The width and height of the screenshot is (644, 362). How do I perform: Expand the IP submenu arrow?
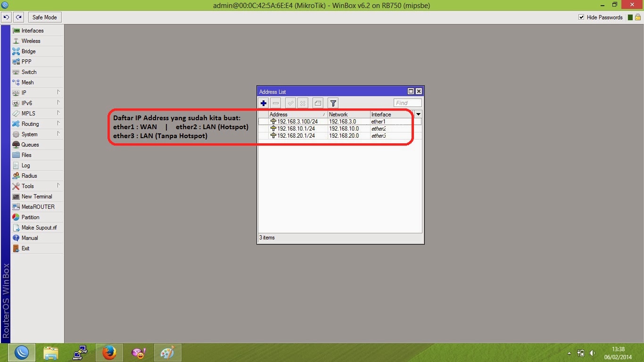[59, 92]
